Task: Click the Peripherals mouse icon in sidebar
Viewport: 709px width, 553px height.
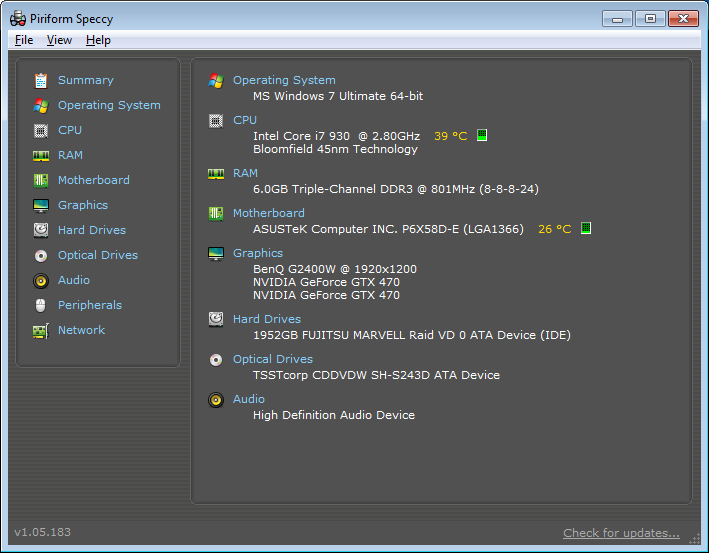Action: pos(41,306)
